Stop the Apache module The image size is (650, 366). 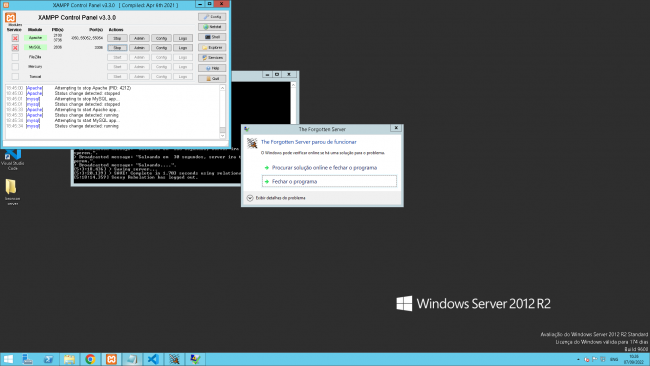click(117, 38)
